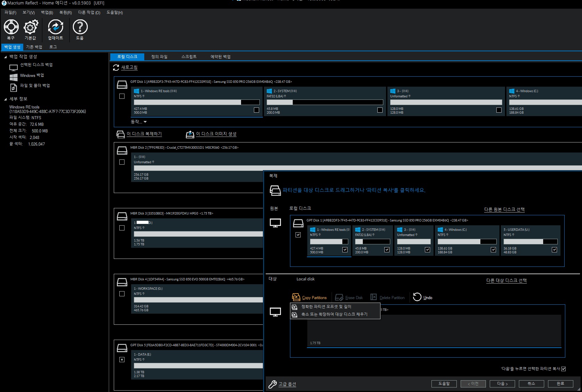582x392 pixels.
Task: Switch to the 스크립트 tab
Action: pyautogui.click(x=189, y=57)
